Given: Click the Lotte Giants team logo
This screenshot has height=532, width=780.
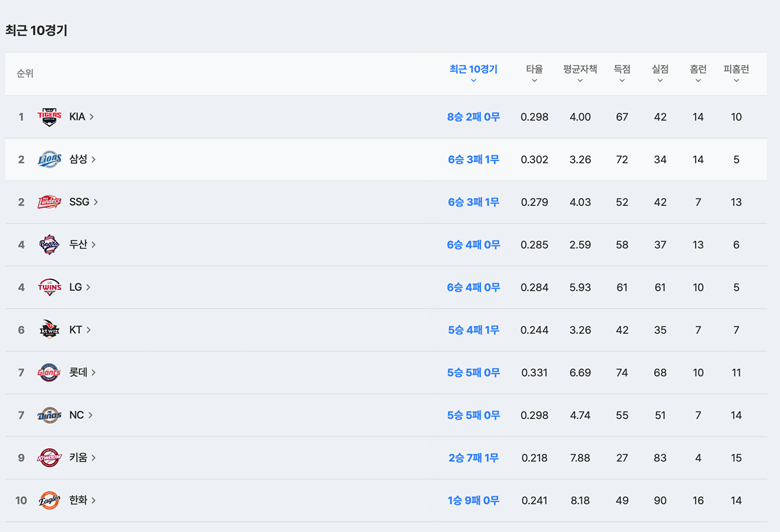Looking at the screenshot, I should [49, 372].
